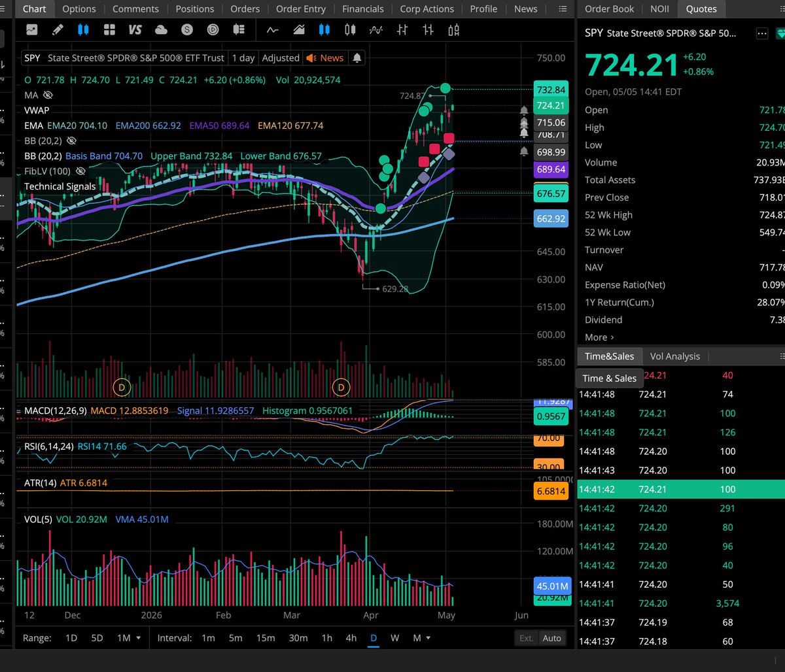Open the 1M range dropdown
The image size is (785, 672).
pos(129,638)
